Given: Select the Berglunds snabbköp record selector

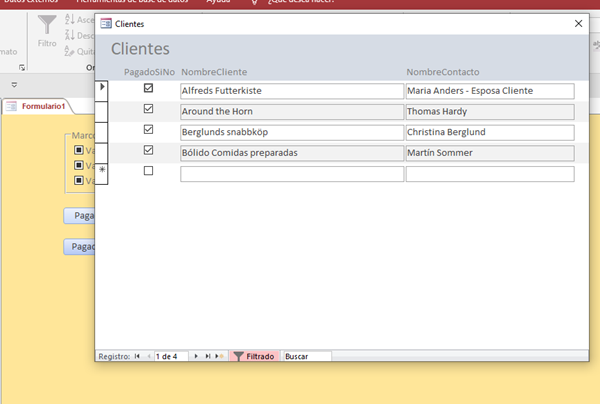Looking at the screenshot, I should pyautogui.click(x=101, y=132).
